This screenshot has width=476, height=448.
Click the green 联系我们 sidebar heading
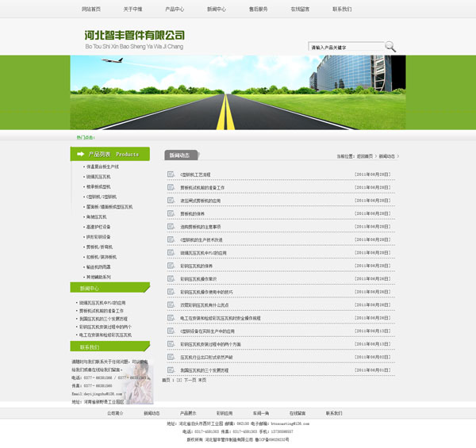click(x=110, y=347)
